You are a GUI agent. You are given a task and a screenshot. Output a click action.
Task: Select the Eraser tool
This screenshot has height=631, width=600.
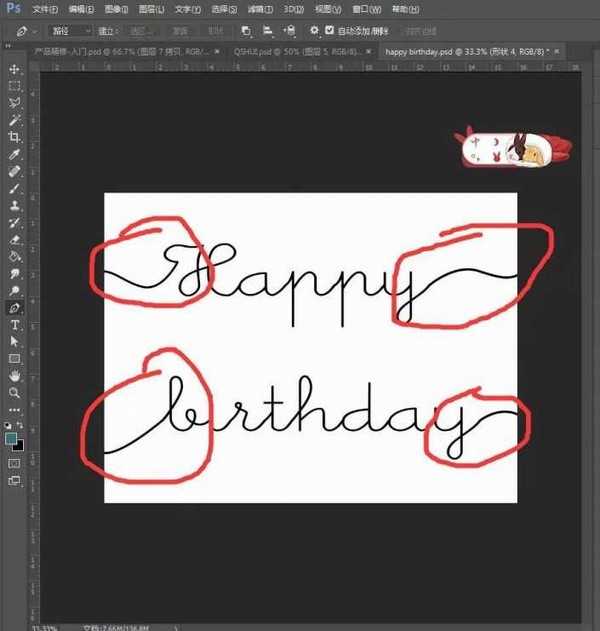coord(14,239)
